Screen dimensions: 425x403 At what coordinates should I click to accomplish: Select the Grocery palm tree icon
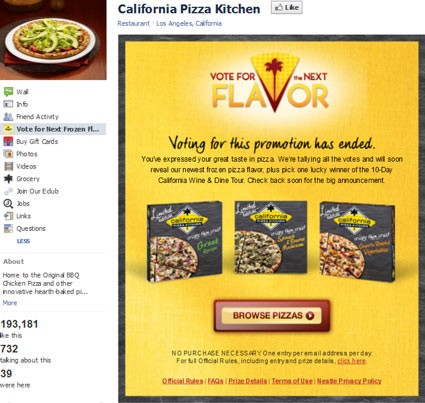coord(8,179)
